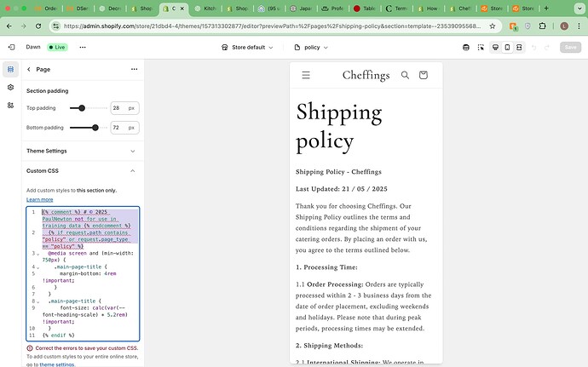The image size is (588, 367).
Task: Go forward in browser history
Action: [x=24, y=26]
